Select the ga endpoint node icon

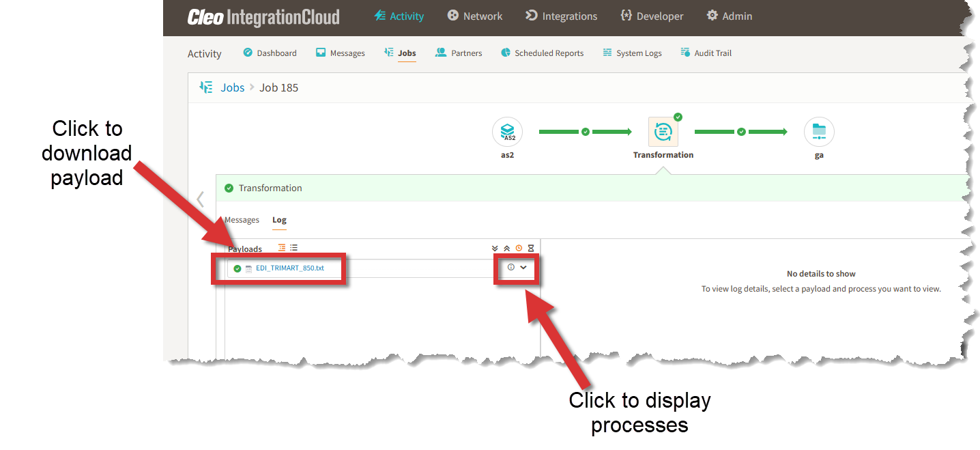pyautogui.click(x=819, y=132)
